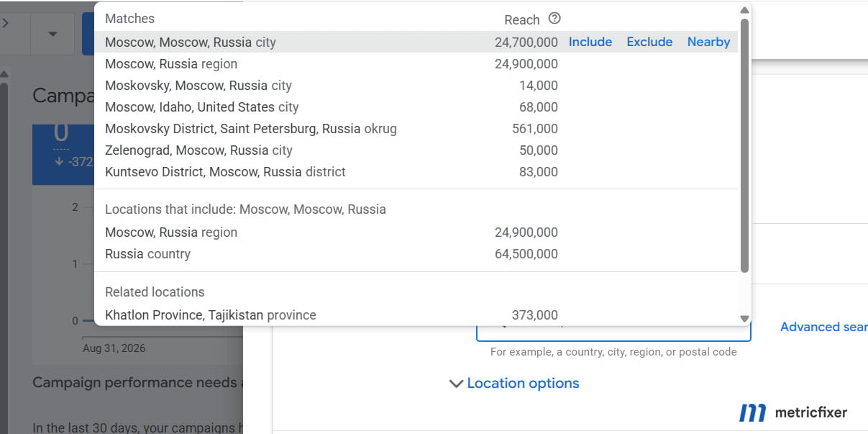Image resolution: width=868 pixels, height=434 pixels.
Task: Expand Location options
Action: 514,383
